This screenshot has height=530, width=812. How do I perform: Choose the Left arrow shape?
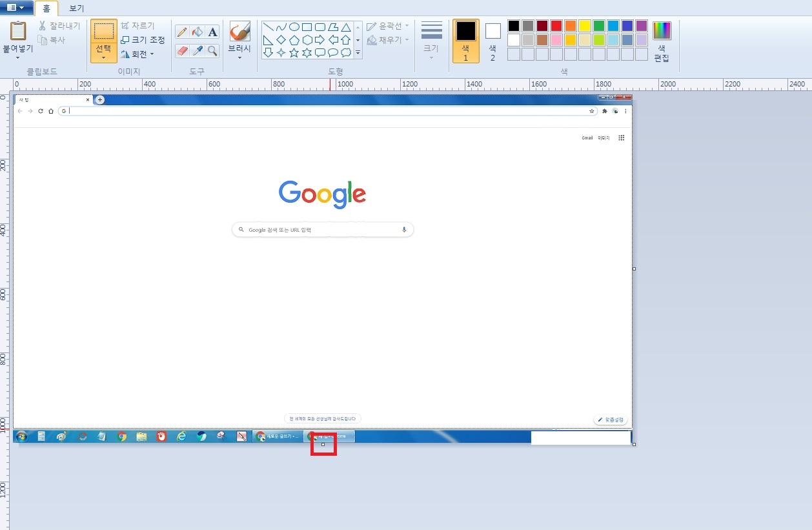(333, 40)
